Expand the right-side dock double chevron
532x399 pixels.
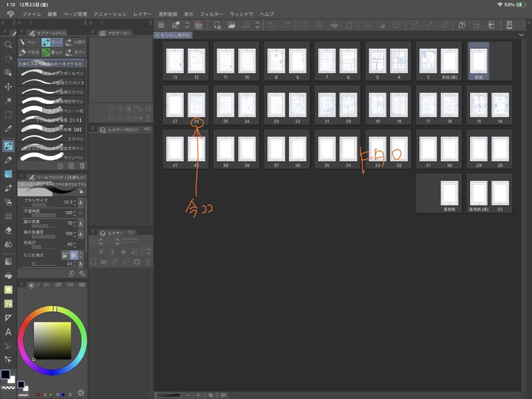tap(529, 23)
